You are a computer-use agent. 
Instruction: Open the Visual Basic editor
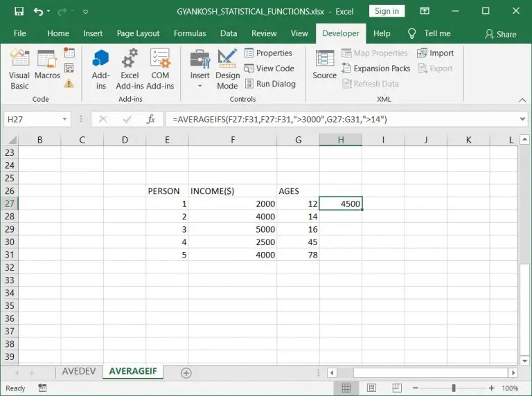19,69
